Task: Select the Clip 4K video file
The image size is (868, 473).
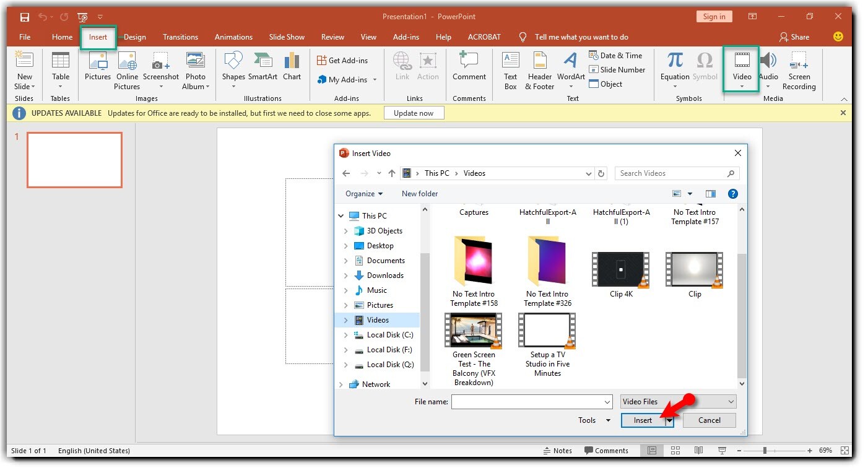Action: tap(621, 275)
